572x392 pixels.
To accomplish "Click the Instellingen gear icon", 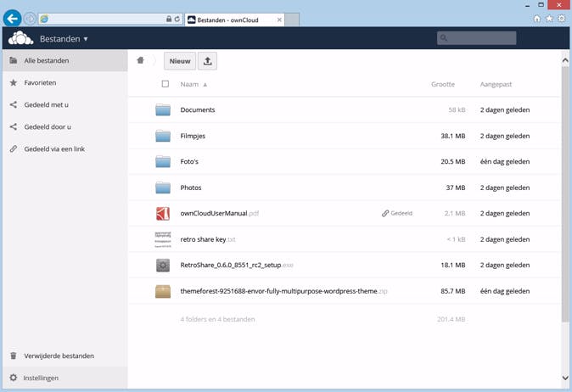I will click(x=14, y=378).
